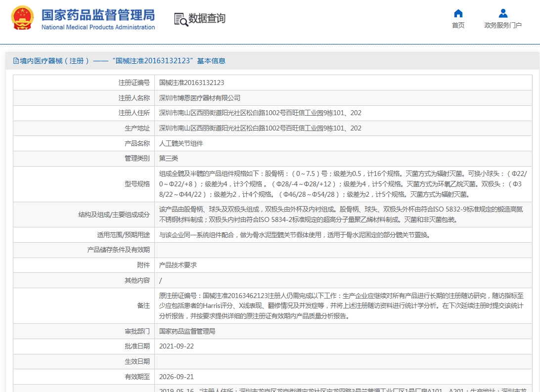Click the 生效日期 label cell
Screen dimensions: 540x392
point(84,361)
